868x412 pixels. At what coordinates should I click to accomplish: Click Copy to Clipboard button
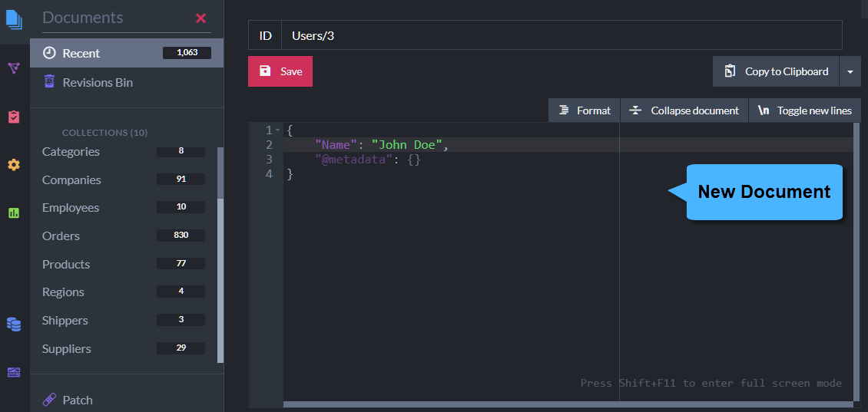pyautogui.click(x=776, y=71)
